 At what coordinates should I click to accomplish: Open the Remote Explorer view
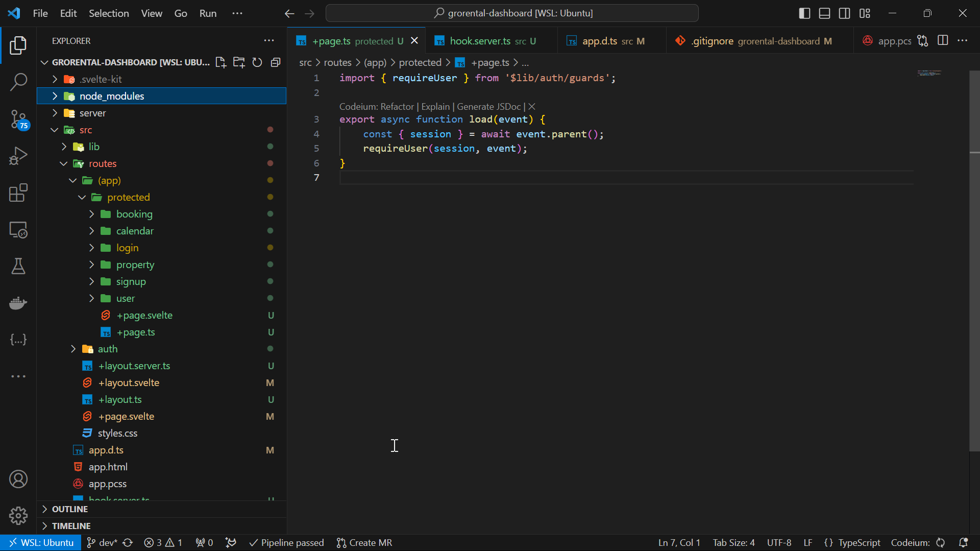coord(18,230)
